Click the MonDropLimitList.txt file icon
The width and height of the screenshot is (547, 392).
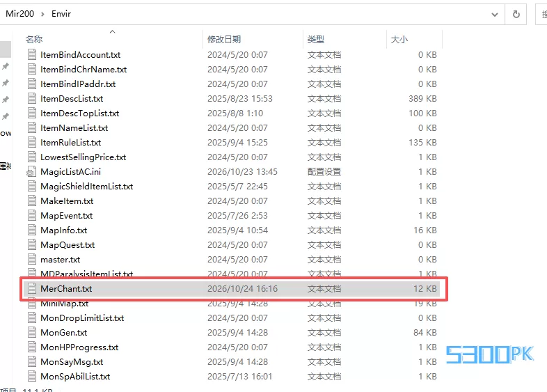[32, 318]
